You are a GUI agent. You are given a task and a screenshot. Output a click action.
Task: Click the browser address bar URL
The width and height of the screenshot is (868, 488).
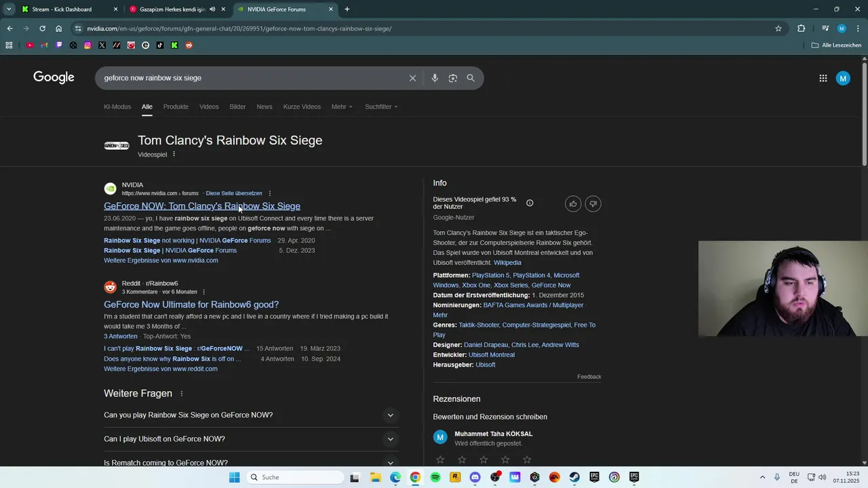tap(239, 28)
